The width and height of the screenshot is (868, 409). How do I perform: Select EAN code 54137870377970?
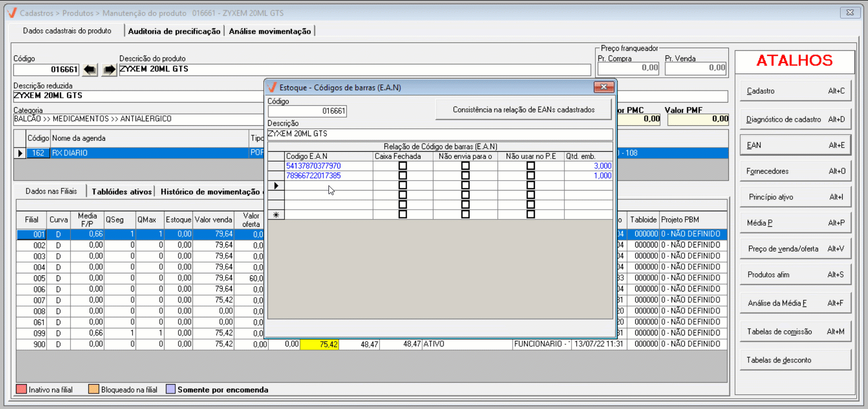point(313,166)
